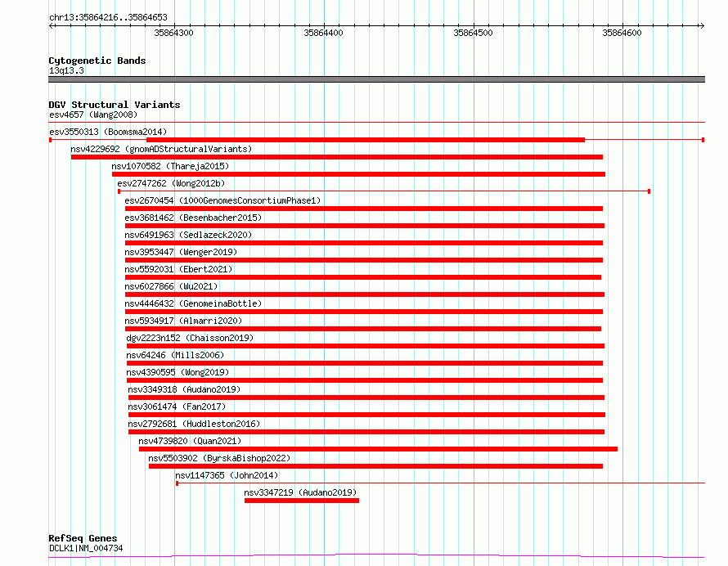The height and width of the screenshot is (566, 728).
Task: Click nsv6491963 (Sedlazeck2020) label
Action: tap(188, 235)
